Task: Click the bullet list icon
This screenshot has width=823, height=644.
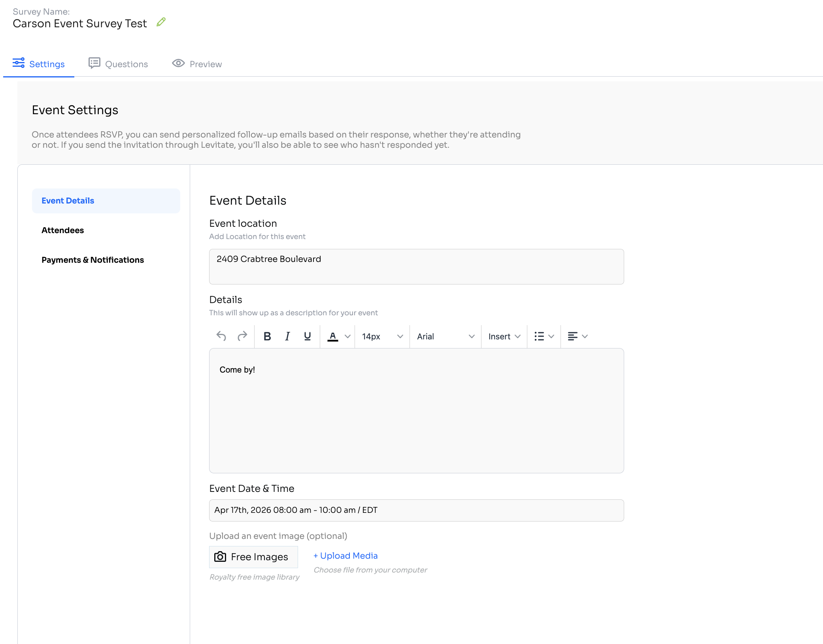Action: pyautogui.click(x=539, y=336)
